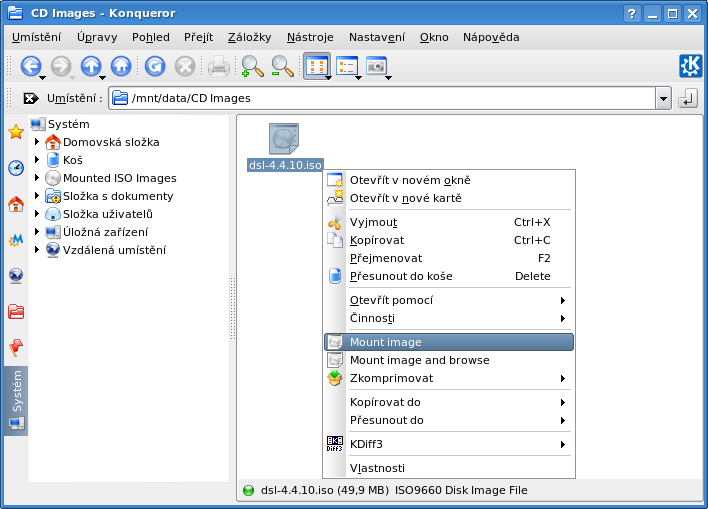Open the photo preview view mode icon
This screenshot has width=708, height=509.
pyautogui.click(x=377, y=66)
